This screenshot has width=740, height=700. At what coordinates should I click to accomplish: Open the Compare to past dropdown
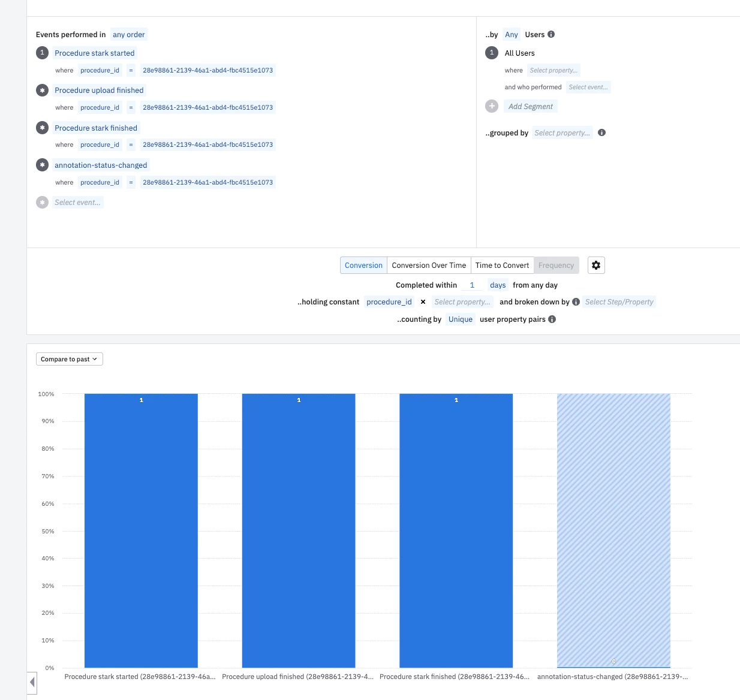click(70, 359)
